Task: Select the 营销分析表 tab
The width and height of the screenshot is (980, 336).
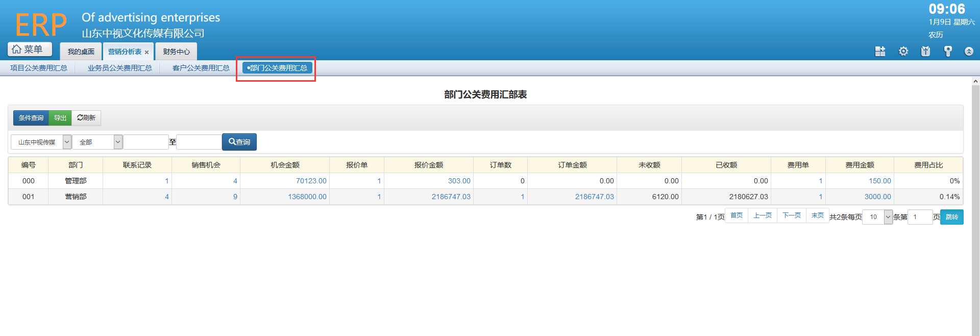Action: (x=125, y=52)
